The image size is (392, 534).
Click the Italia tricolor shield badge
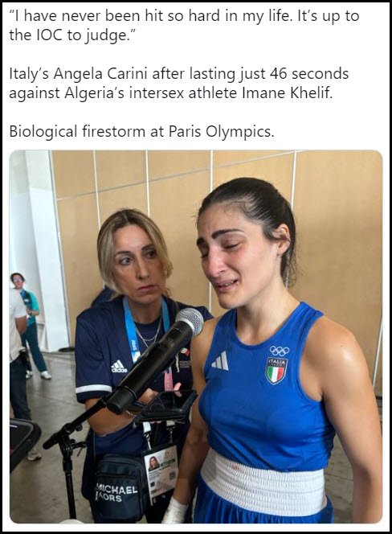tap(276, 371)
